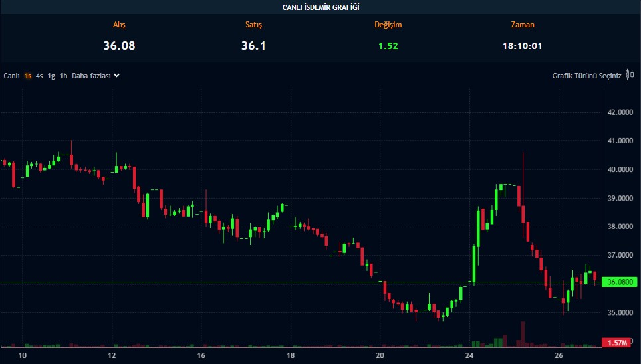Viewport: 641px width, 364px height.
Task: Click the Alış price value 36.08
Action: tap(119, 46)
